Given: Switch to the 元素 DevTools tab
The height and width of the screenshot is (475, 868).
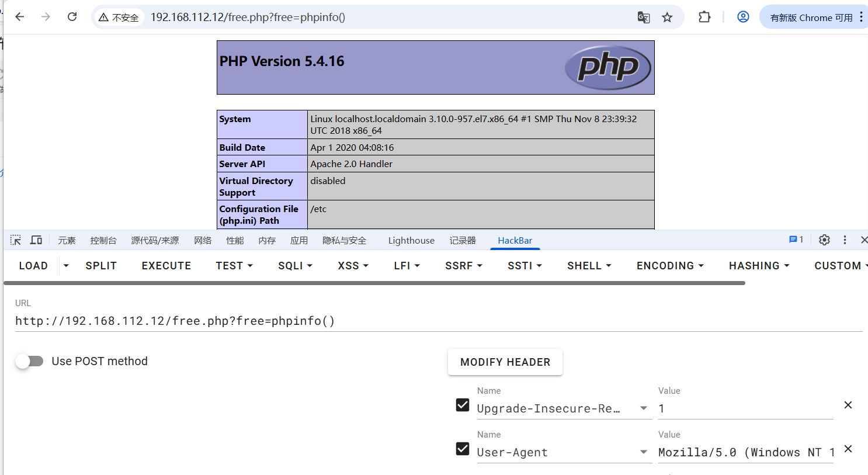Looking at the screenshot, I should tap(67, 240).
